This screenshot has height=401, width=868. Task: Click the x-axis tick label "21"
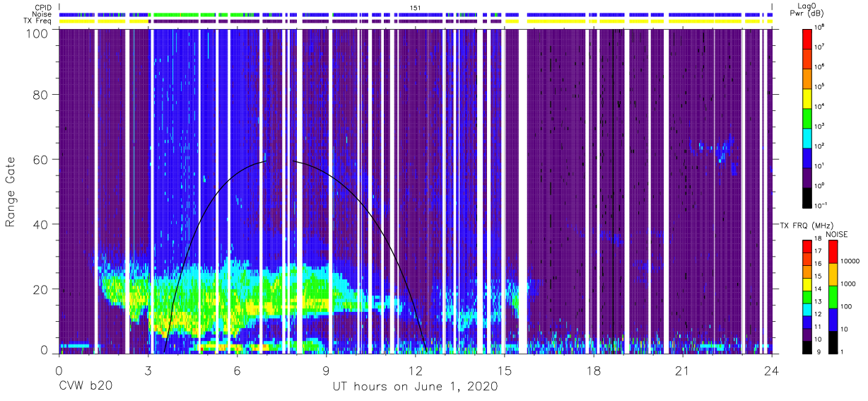(682, 371)
